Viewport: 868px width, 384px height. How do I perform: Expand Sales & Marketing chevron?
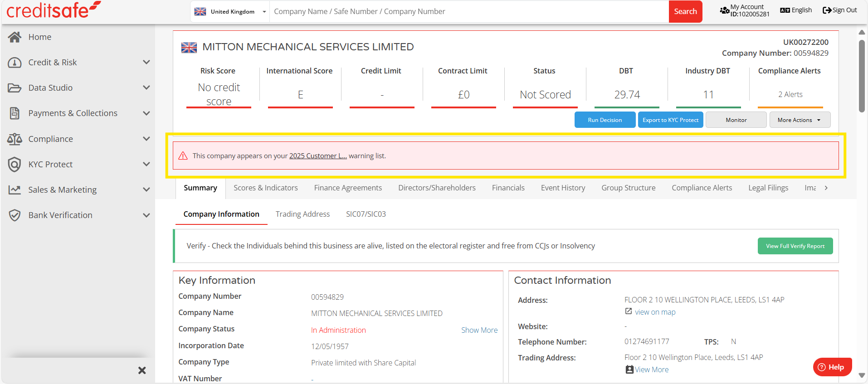pyautogui.click(x=146, y=190)
